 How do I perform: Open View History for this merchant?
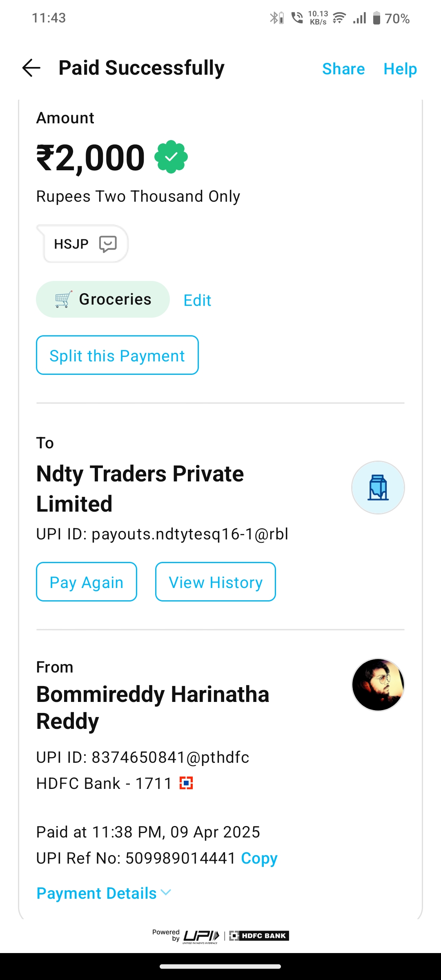click(x=216, y=582)
